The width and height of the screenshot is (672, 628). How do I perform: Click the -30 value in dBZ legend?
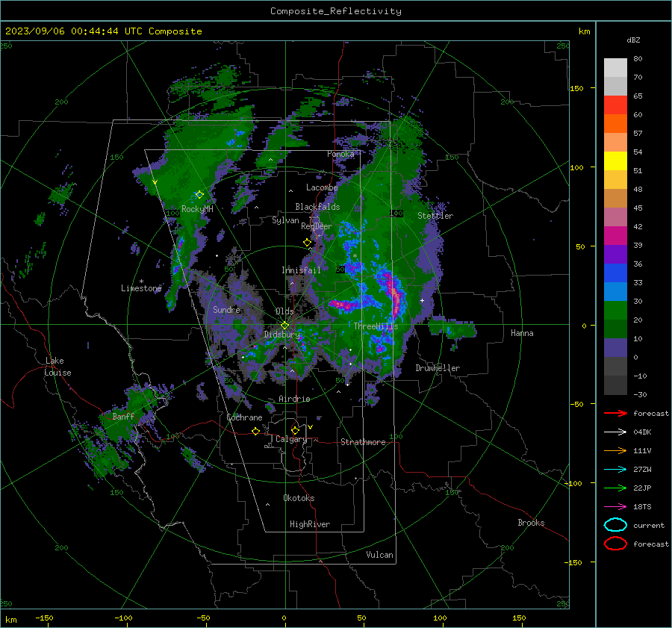click(x=640, y=394)
